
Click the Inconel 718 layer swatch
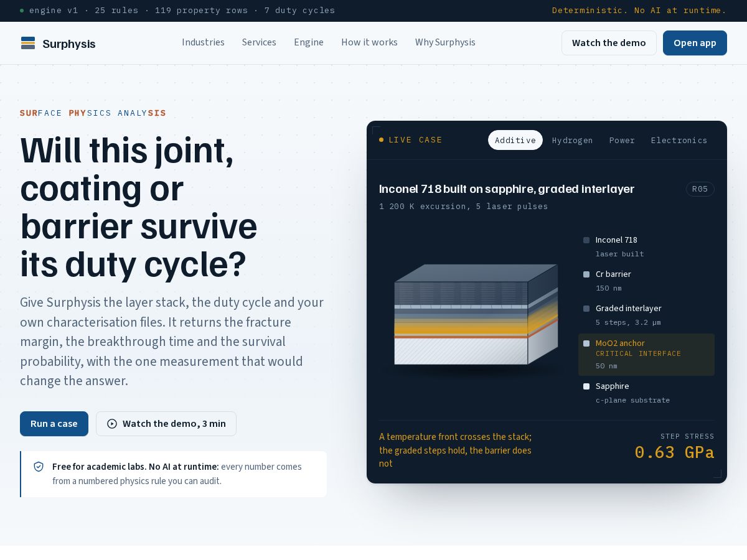pos(586,240)
